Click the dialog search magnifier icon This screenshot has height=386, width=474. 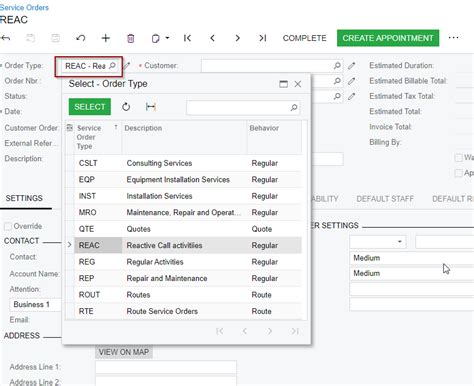[x=294, y=107]
